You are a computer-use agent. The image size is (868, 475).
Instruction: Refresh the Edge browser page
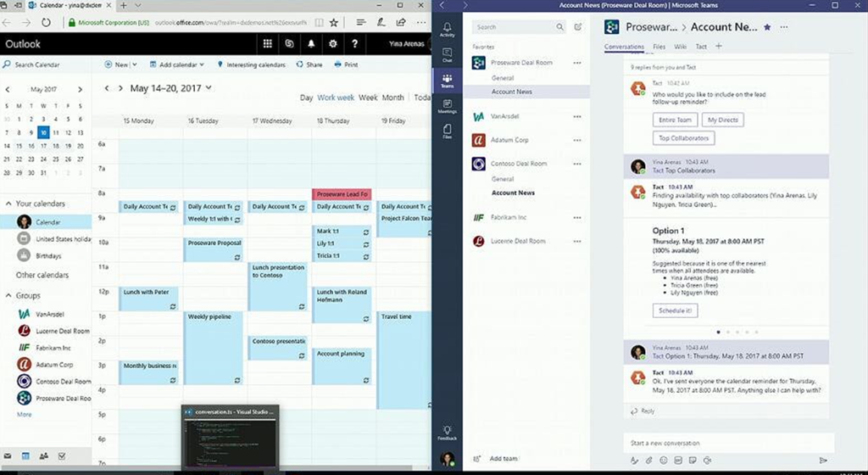click(46, 23)
